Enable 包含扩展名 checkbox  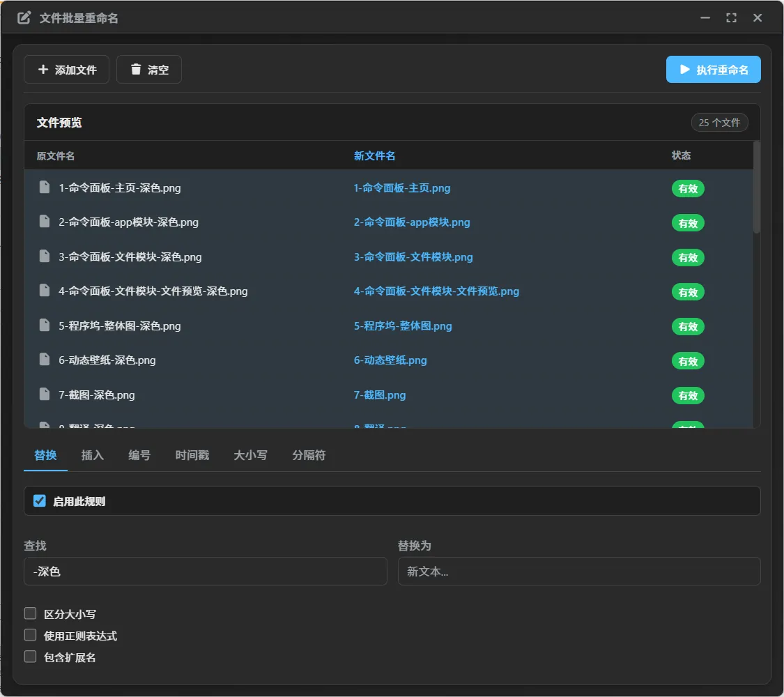[x=31, y=657]
